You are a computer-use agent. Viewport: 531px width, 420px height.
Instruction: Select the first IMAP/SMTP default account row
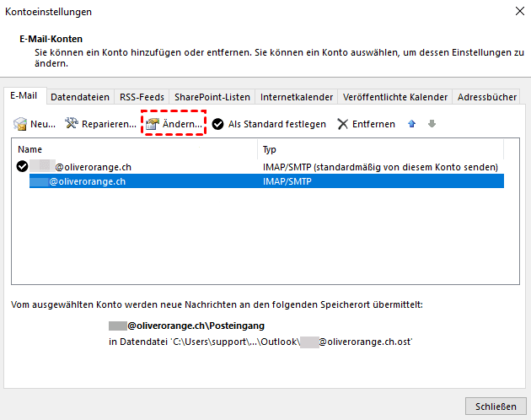click(253, 167)
